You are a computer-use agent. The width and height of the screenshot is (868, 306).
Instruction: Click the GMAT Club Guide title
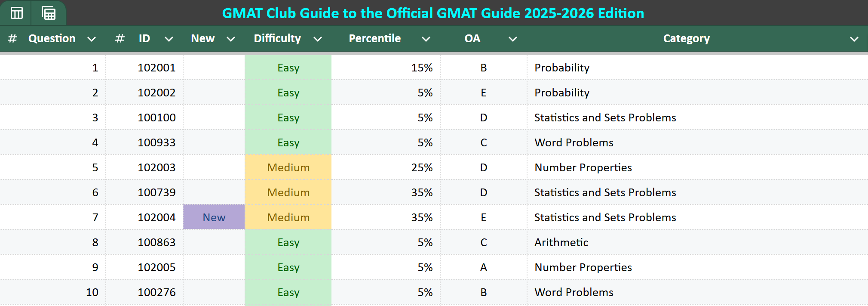[433, 13]
